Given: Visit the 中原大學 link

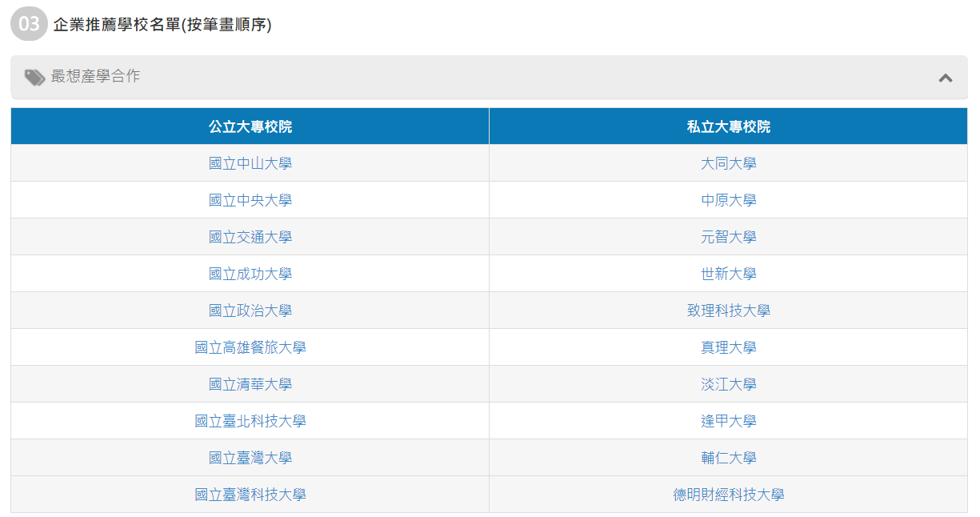Looking at the screenshot, I should point(729,200).
